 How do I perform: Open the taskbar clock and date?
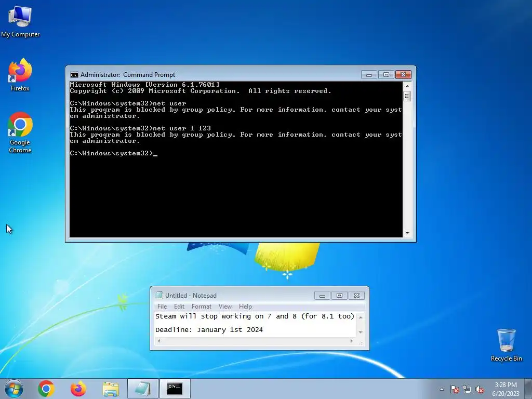506,389
